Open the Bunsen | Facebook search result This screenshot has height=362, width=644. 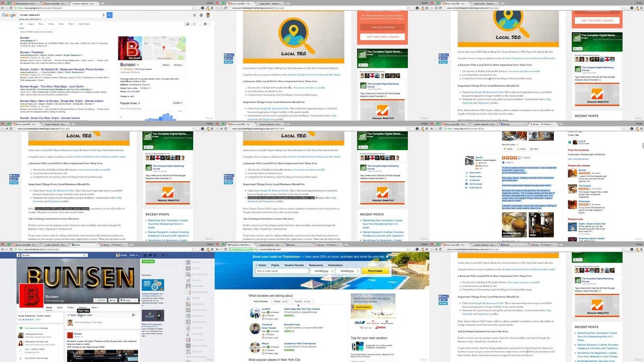[x=32, y=52]
